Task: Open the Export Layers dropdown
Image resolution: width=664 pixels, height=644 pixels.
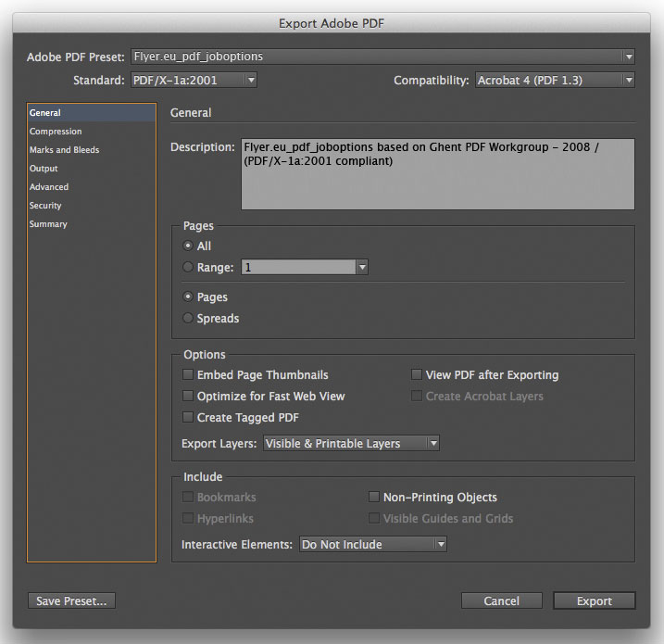Action: (351, 444)
